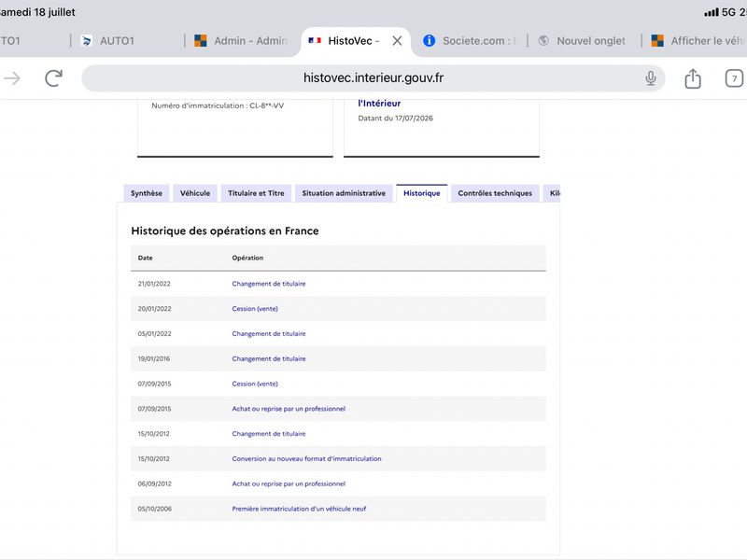The image size is (747, 560).
Task: Select Cession (vente) dated 20/01/2022
Action: pos(255,309)
